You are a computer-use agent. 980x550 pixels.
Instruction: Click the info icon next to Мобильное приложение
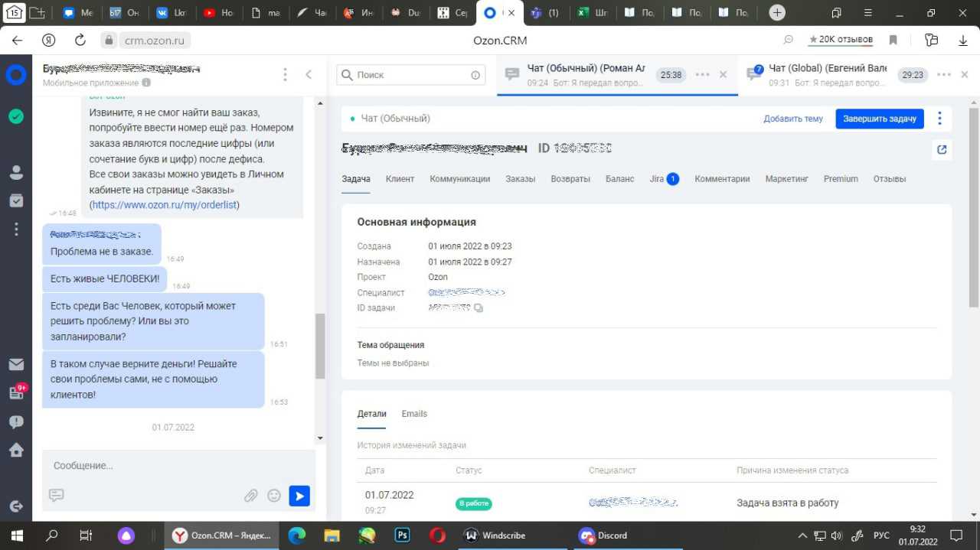(146, 83)
